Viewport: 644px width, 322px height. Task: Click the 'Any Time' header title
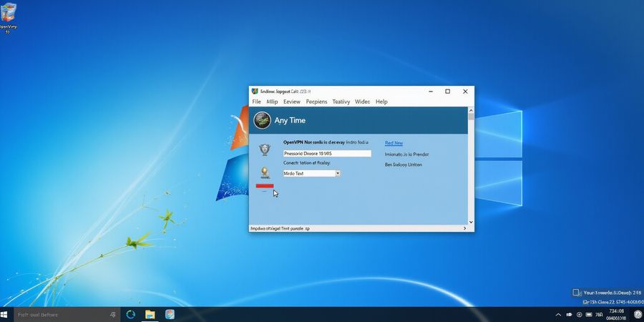pyautogui.click(x=290, y=120)
